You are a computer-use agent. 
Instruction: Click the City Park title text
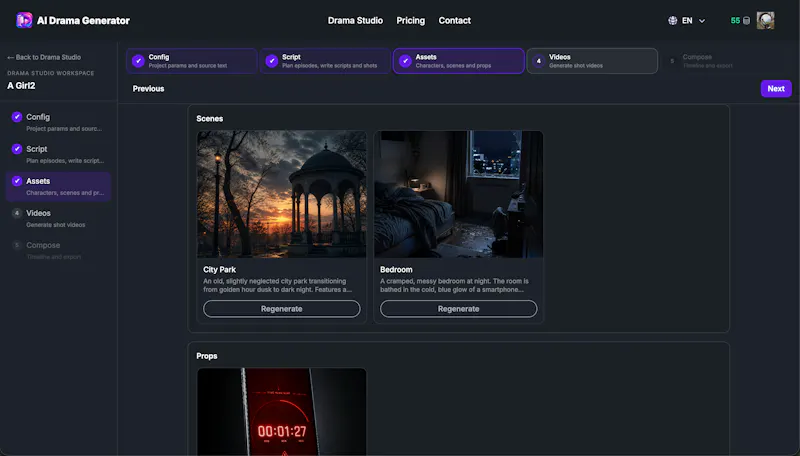[219, 269]
